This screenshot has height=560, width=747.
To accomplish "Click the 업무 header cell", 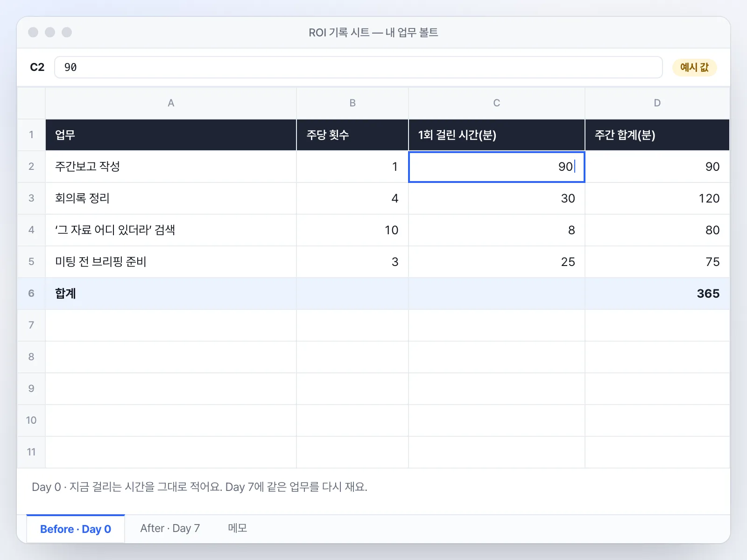I will pos(171,135).
